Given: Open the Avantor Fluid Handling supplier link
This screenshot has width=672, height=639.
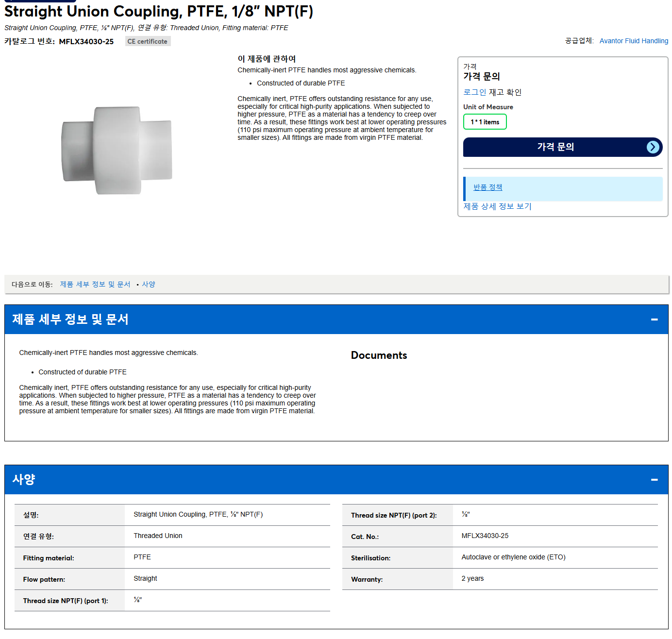Looking at the screenshot, I should coord(634,41).
